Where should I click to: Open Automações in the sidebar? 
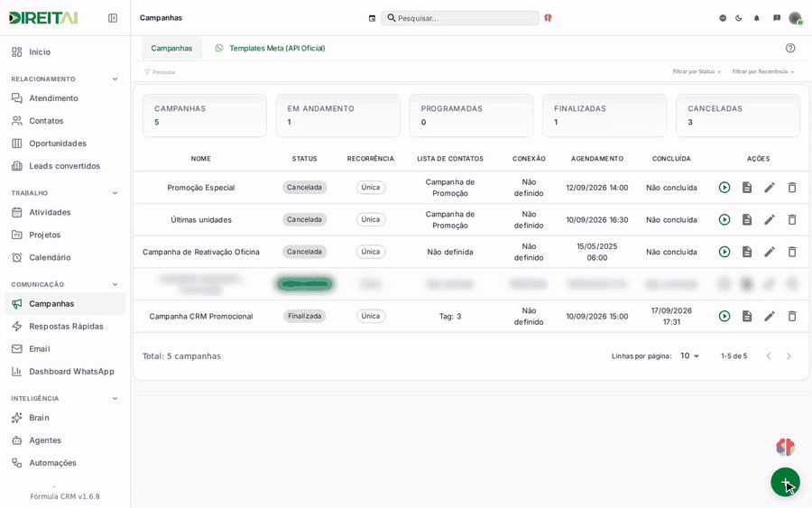[x=65, y=463]
